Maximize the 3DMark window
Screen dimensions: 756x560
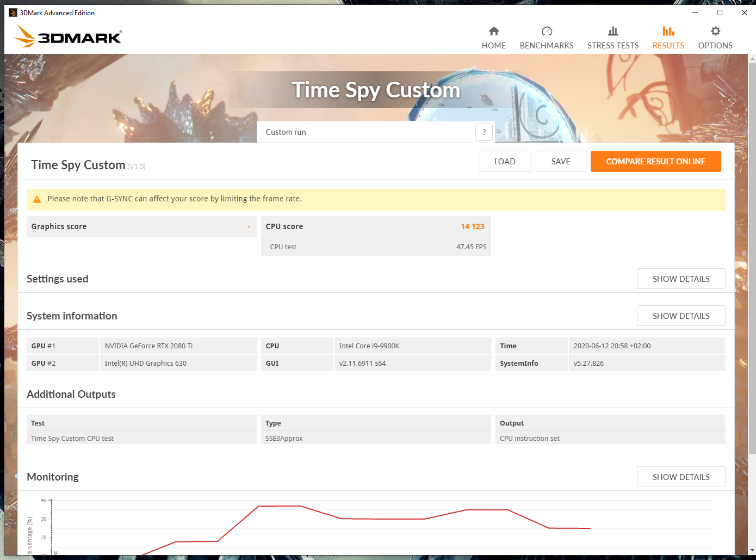720,13
